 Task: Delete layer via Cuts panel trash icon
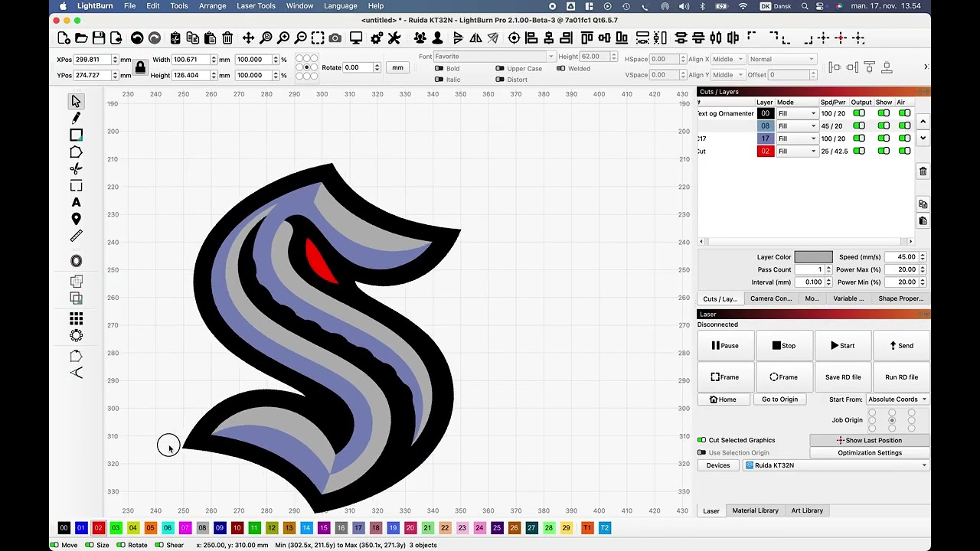(923, 171)
